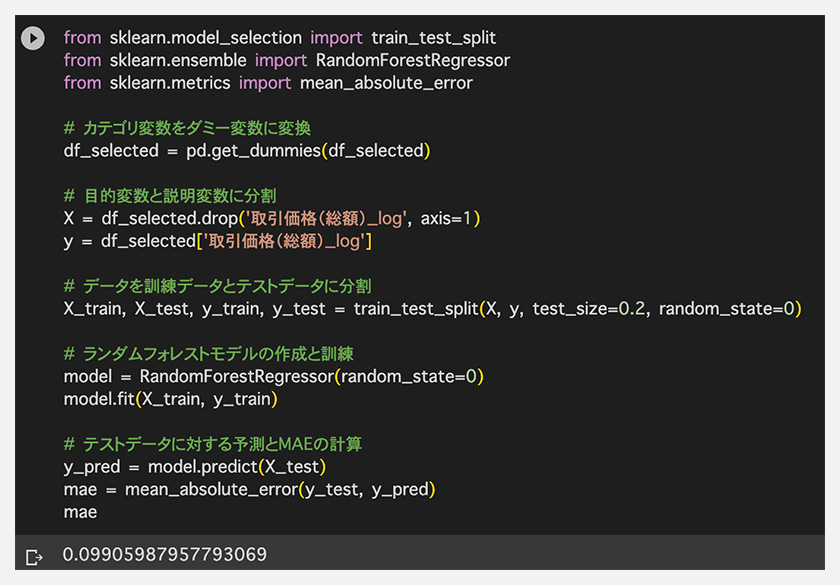
Task: Place cursor on model.fit(X_train, y_train) line
Action: click(170, 399)
